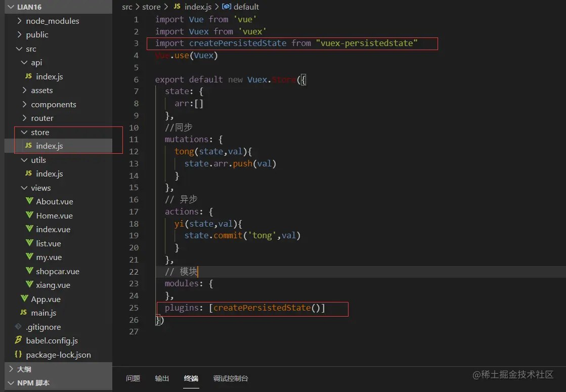Click the .gitignore git icon
Screen dimensions: 566x392
[x=18, y=326]
